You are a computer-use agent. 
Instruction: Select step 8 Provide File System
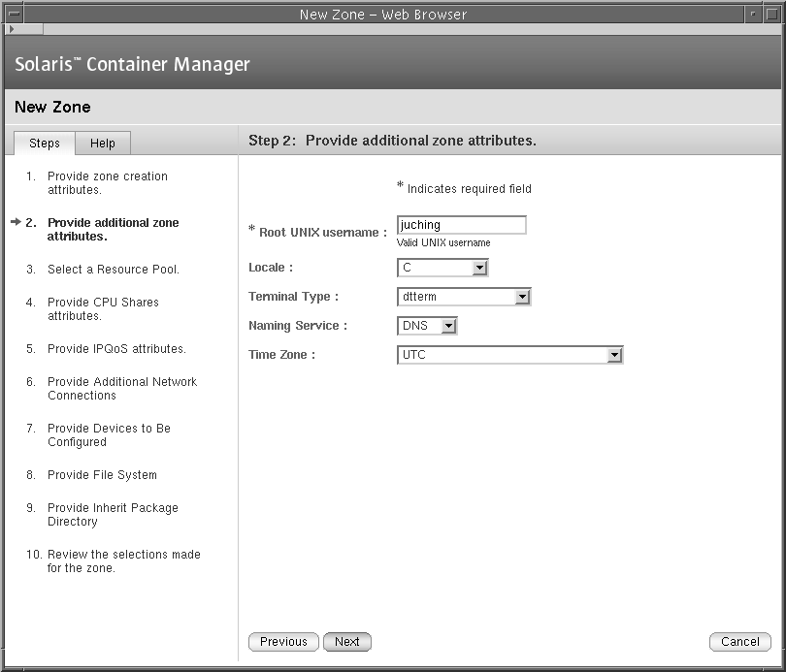pos(102,475)
